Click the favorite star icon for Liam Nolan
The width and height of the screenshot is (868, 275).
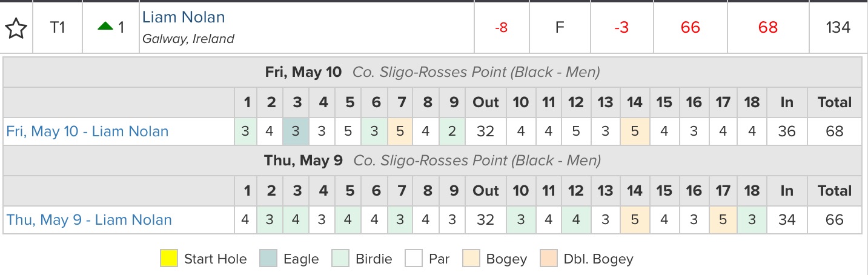[16, 28]
